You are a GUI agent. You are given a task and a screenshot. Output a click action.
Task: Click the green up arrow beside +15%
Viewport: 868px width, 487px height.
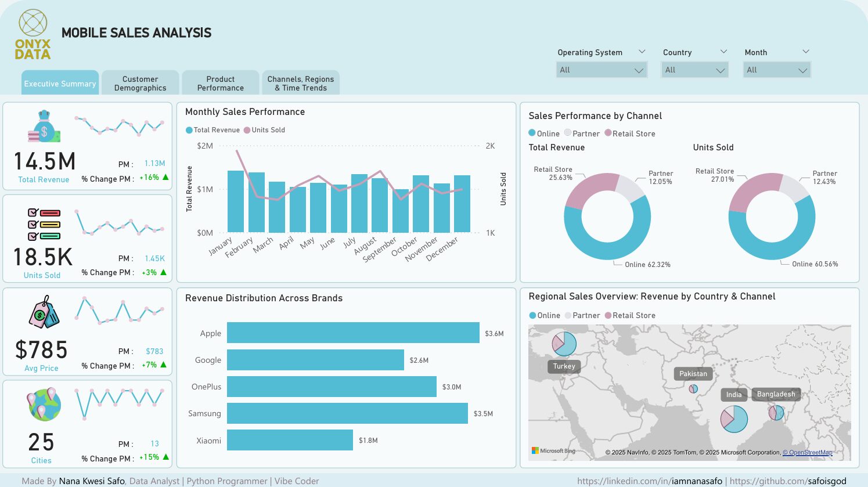pyautogui.click(x=165, y=457)
